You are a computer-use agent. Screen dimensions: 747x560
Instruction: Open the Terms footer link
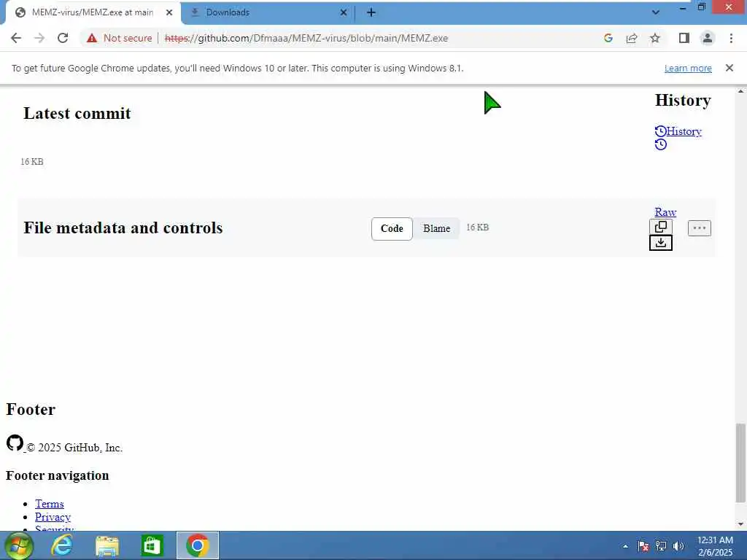pyautogui.click(x=49, y=504)
